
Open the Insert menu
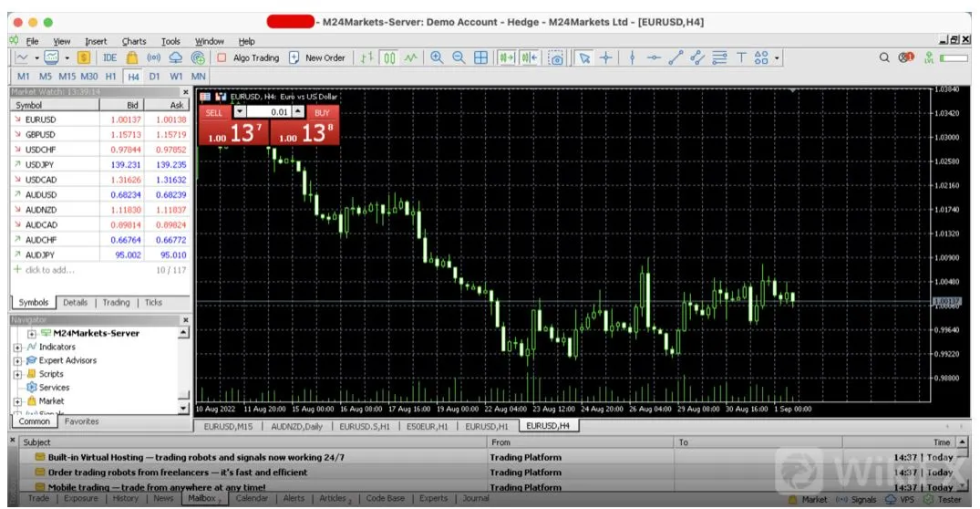[96, 41]
